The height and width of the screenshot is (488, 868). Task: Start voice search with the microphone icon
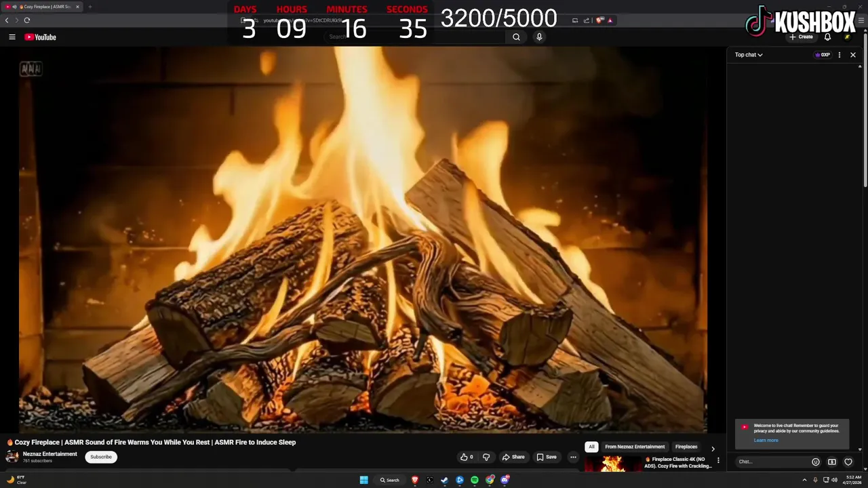(539, 37)
